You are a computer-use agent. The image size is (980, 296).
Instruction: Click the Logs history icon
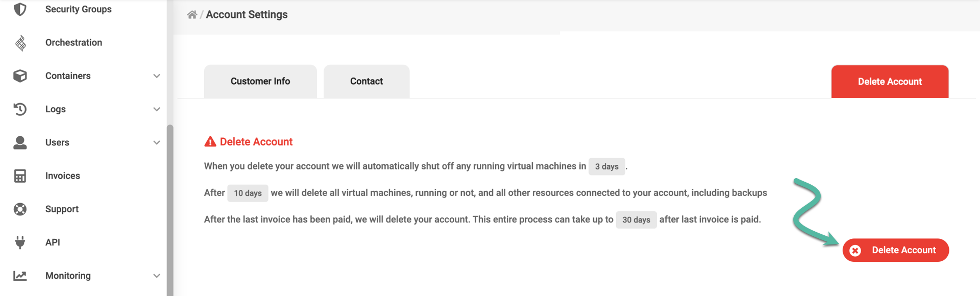click(x=20, y=109)
